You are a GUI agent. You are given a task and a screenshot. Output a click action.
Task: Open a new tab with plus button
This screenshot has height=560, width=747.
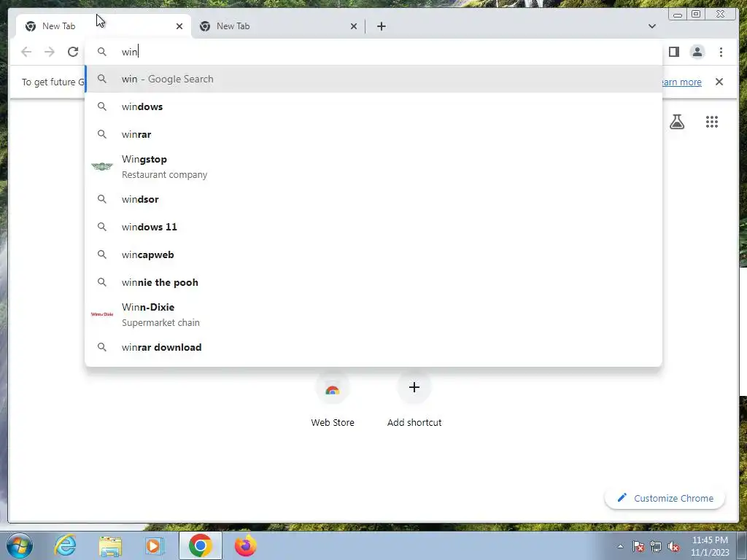pyautogui.click(x=381, y=26)
